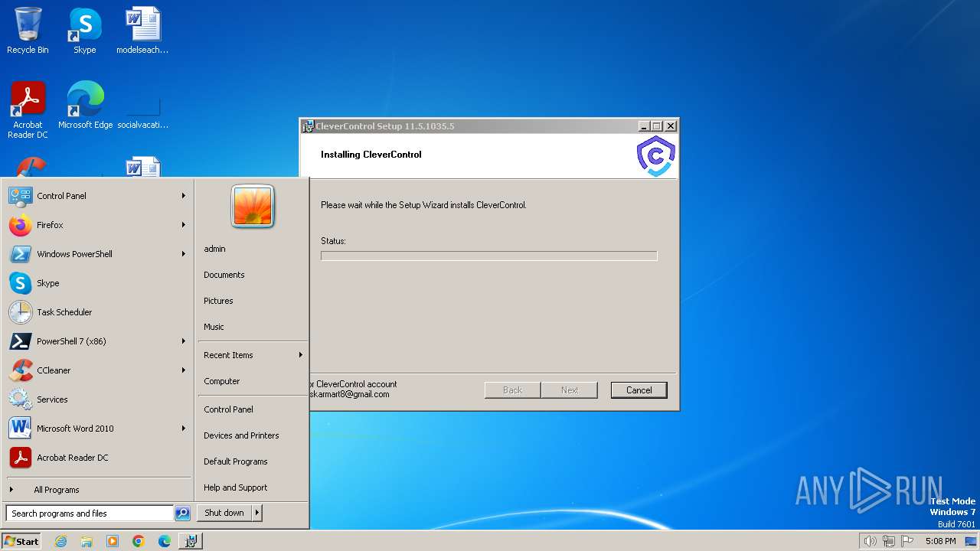Click the CleverControl Setup title bar icon
The image size is (980, 551).
tap(308, 126)
